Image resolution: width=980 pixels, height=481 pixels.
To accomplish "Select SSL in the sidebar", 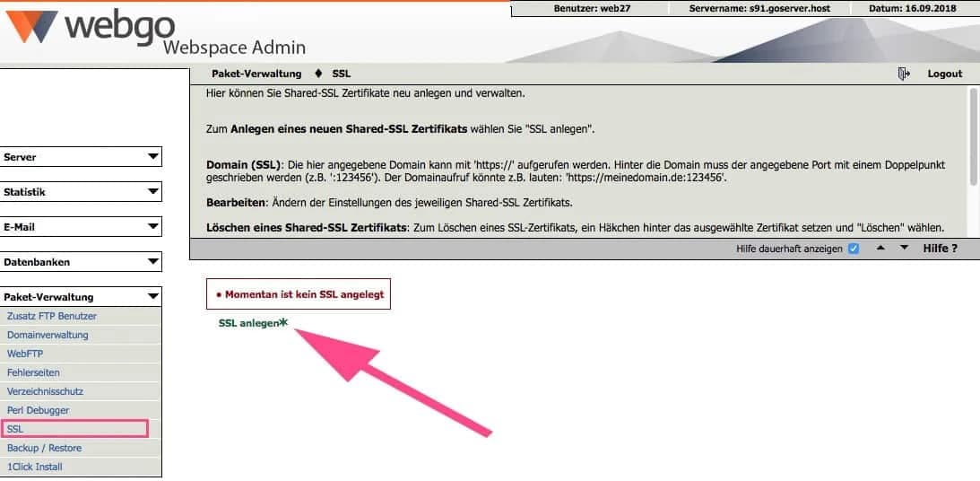I will (75, 429).
